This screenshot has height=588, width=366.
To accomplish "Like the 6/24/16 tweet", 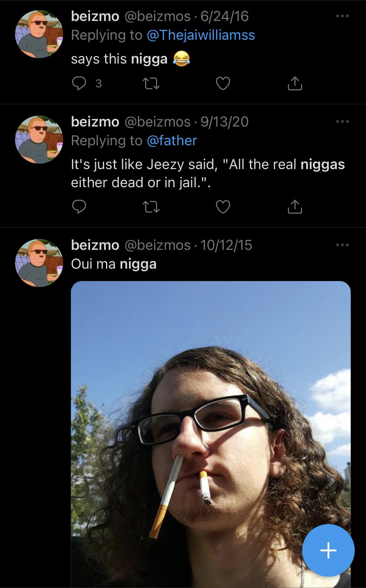I will coord(223,83).
